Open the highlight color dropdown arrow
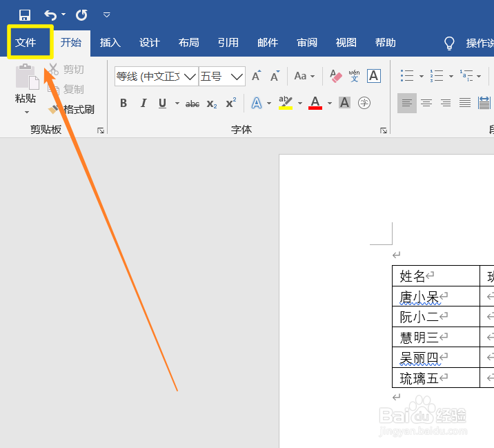The image size is (494, 448). click(300, 103)
